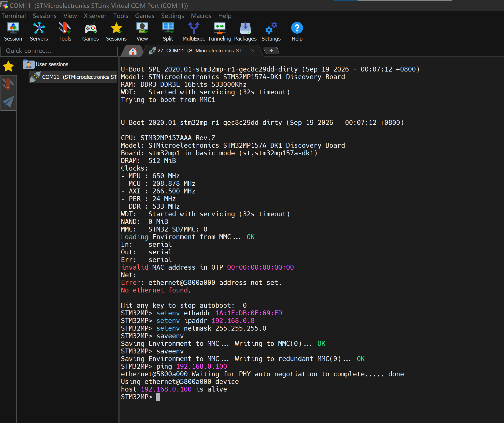Click the 'AXI : 266.500 MHz' clock line

point(158,191)
